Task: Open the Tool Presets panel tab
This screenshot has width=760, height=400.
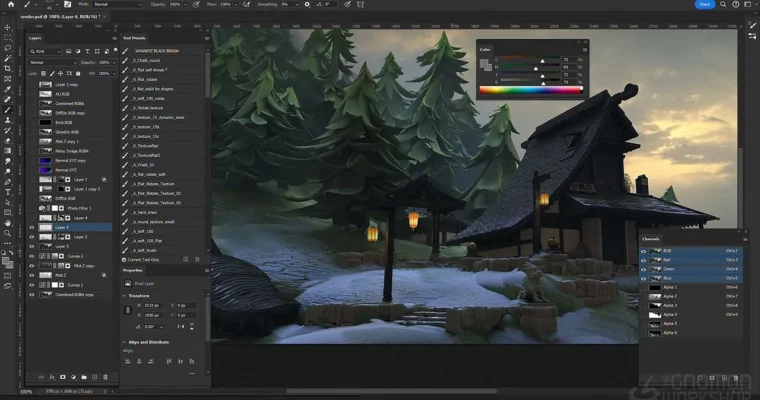Action: coord(134,38)
